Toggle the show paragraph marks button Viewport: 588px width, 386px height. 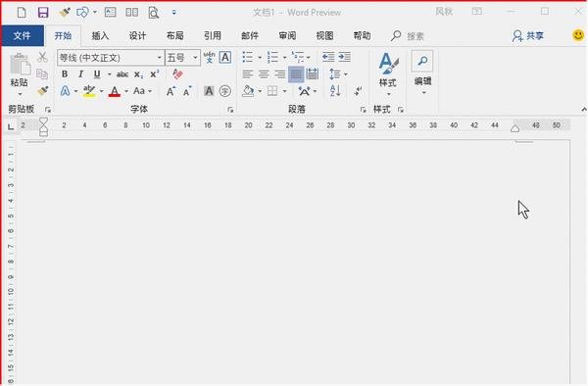(358, 91)
